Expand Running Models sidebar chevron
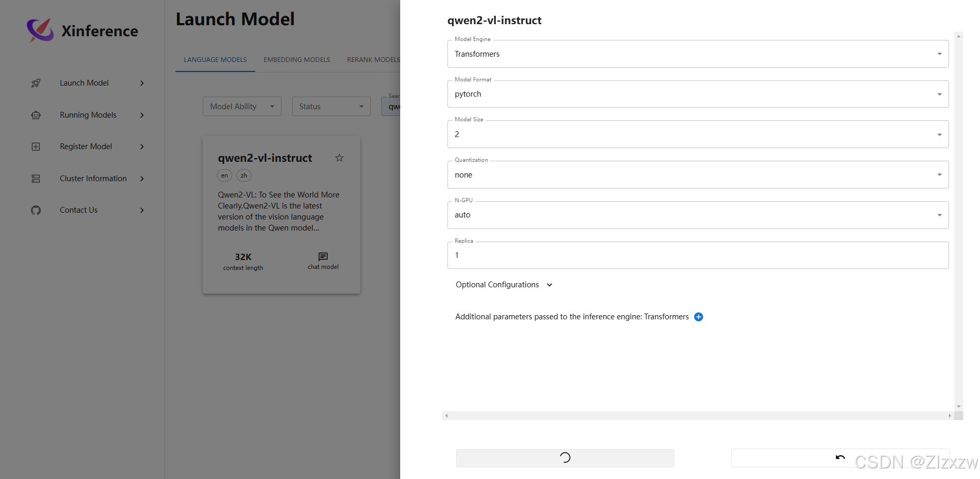980x479 pixels. [142, 115]
